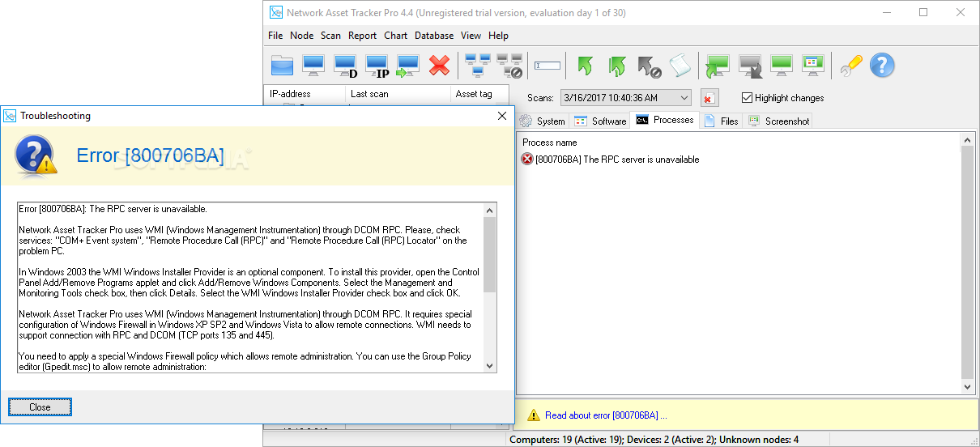
Task: Switch to the Files tab
Action: click(x=721, y=121)
